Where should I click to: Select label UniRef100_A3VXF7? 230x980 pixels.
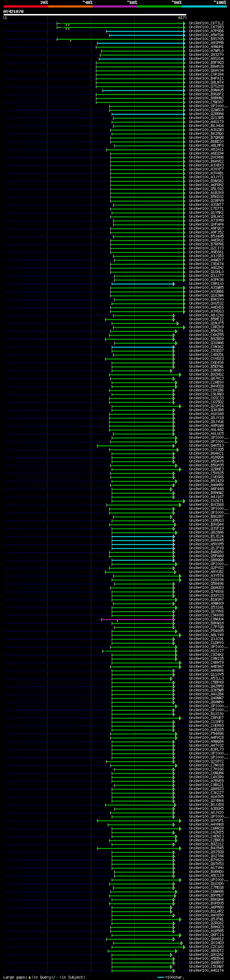point(206,169)
